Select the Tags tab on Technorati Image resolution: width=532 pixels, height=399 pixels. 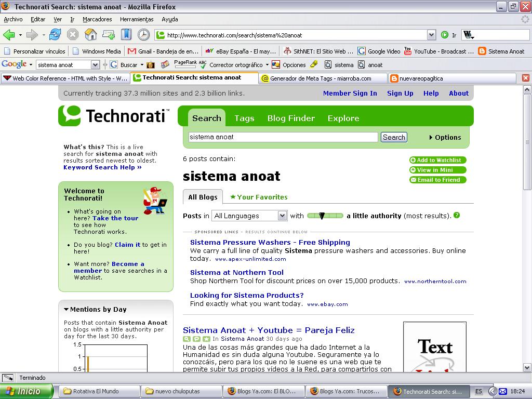(244, 118)
